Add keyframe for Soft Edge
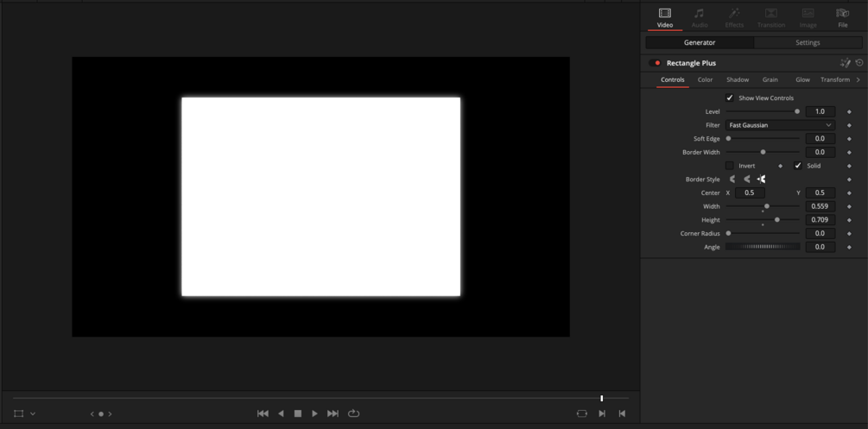 (849, 139)
